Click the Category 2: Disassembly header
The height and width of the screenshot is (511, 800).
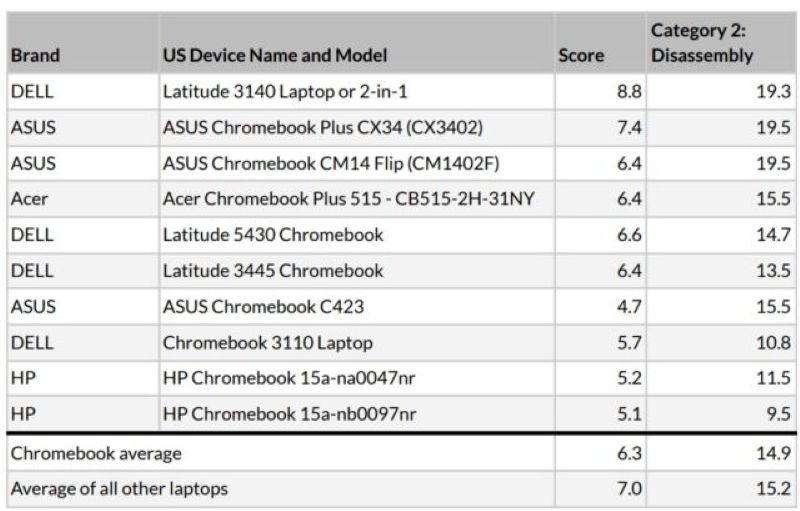[x=702, y=45]
